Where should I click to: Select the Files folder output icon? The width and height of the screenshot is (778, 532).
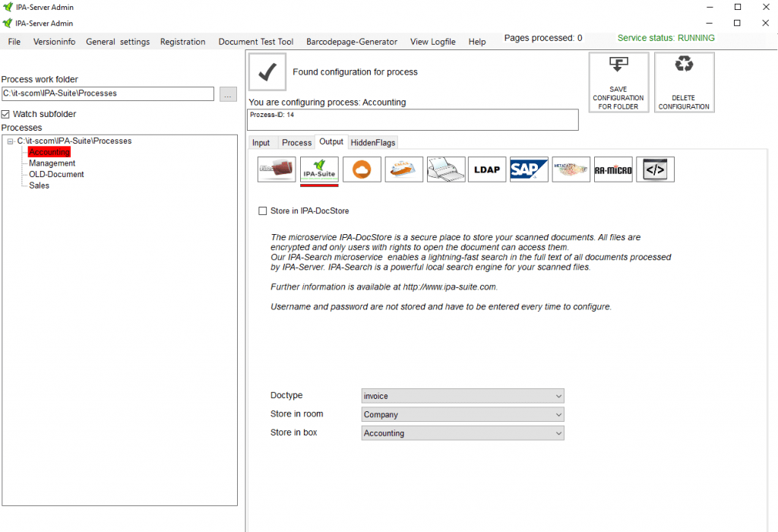pos(277,169)
